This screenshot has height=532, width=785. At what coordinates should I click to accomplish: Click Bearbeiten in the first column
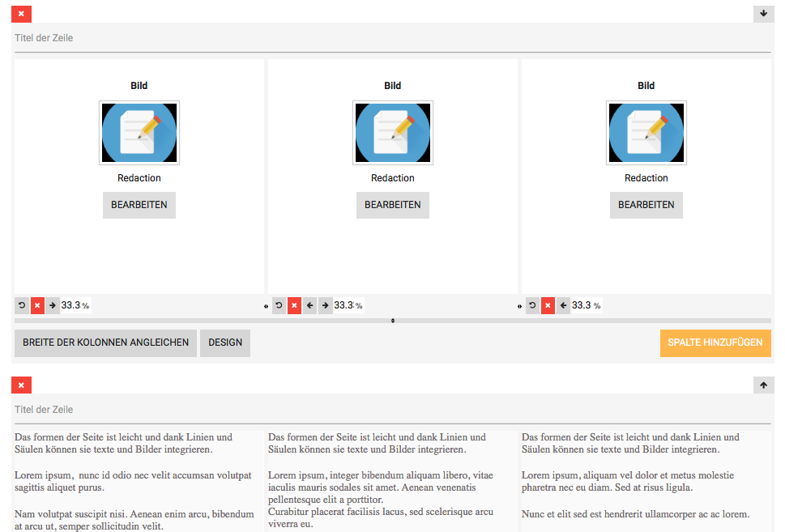coord(139,205)
